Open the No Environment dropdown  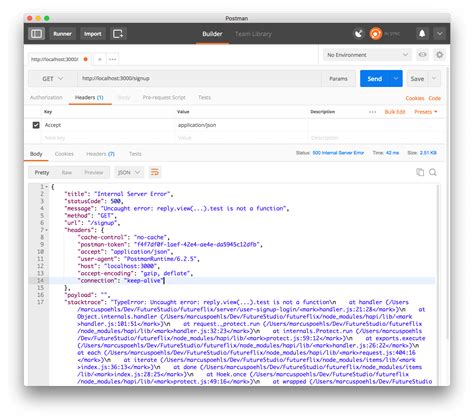[367, 55]
